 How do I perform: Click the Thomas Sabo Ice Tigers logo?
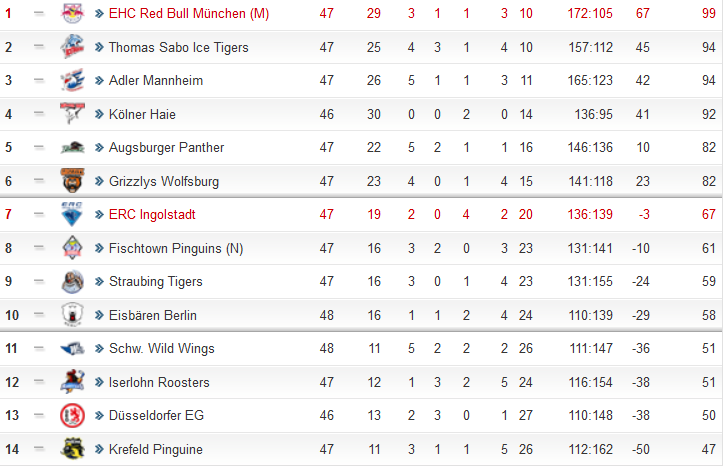click(72, 47)
